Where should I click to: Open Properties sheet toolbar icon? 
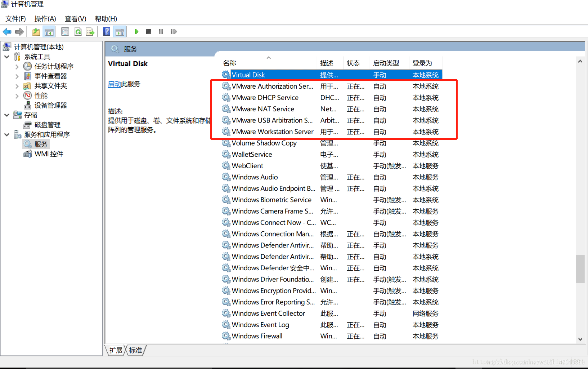pos(65,32)
